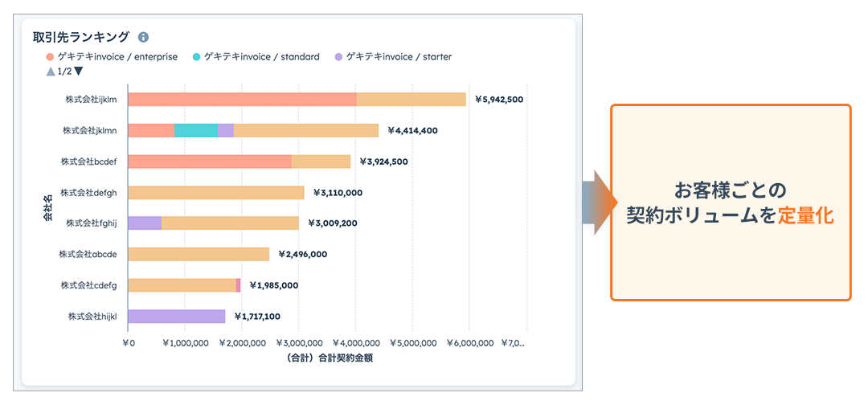Click the purple starter legend dot

338,57
